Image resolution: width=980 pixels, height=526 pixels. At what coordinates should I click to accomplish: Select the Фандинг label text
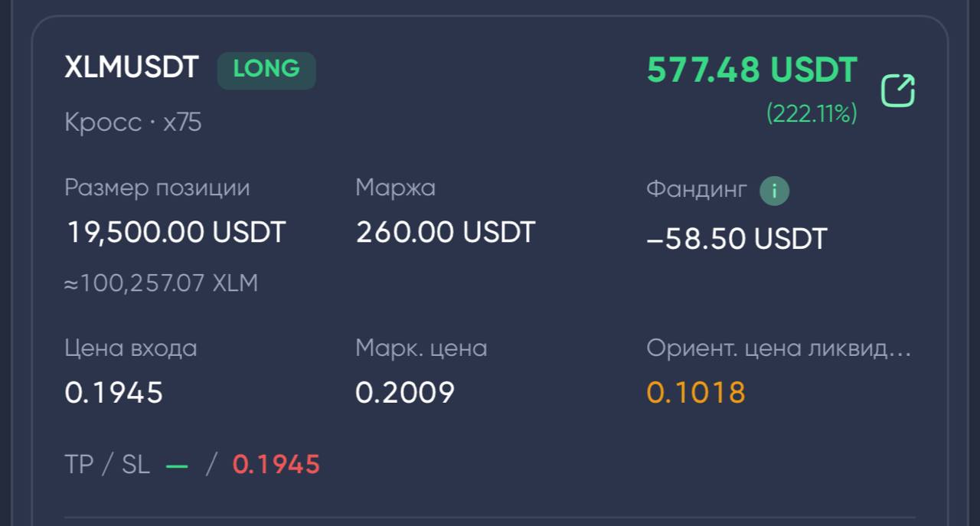coord(696,189)
